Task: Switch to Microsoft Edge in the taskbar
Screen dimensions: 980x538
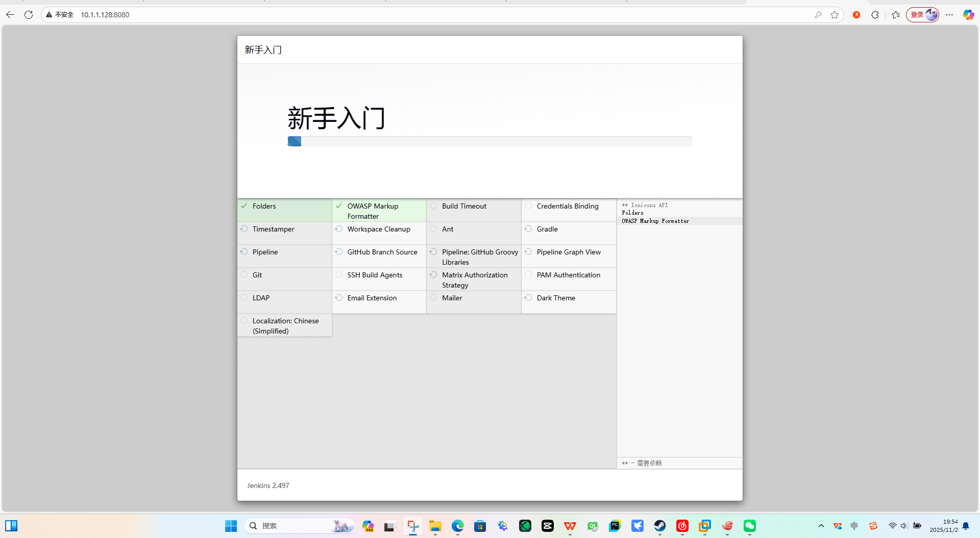Action: (x=458, y=526)
